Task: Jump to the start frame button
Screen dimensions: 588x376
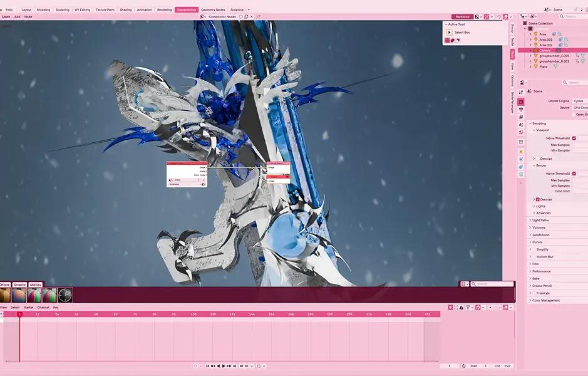Action: (207, 366)
